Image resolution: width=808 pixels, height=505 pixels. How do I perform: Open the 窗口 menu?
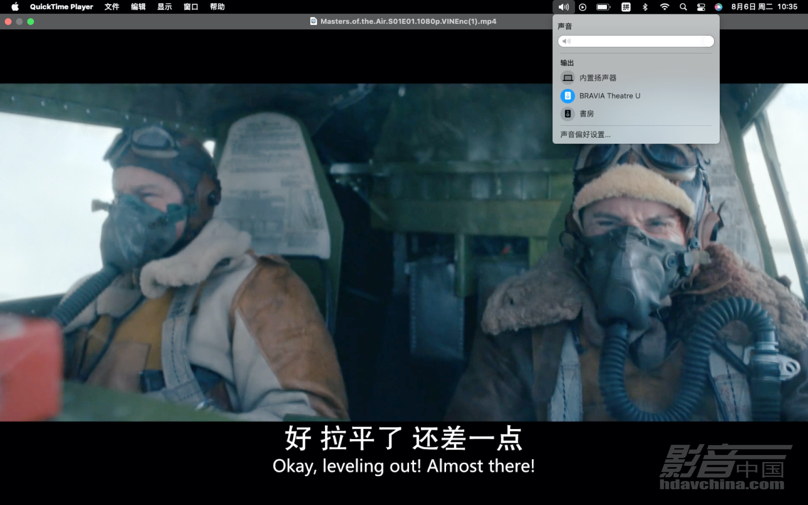[x=191, y=7]
